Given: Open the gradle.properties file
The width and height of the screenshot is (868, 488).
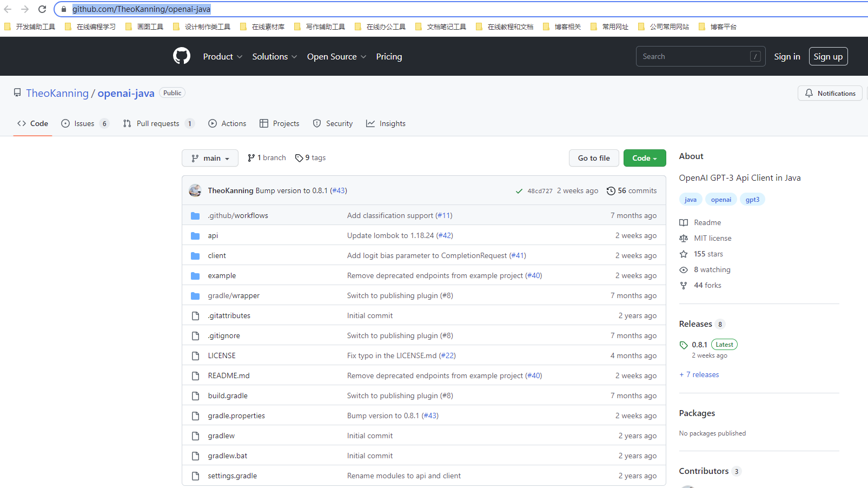Looking at the screenshot, I should coord(236,416).
